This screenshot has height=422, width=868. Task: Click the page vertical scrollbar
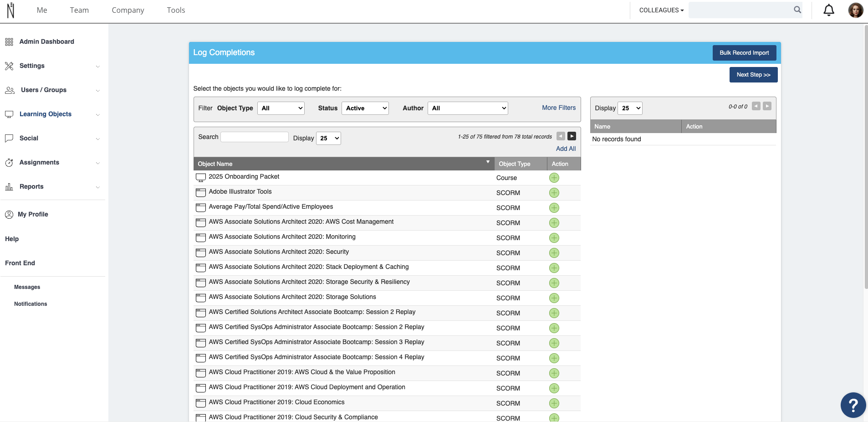tap(865, 157)
